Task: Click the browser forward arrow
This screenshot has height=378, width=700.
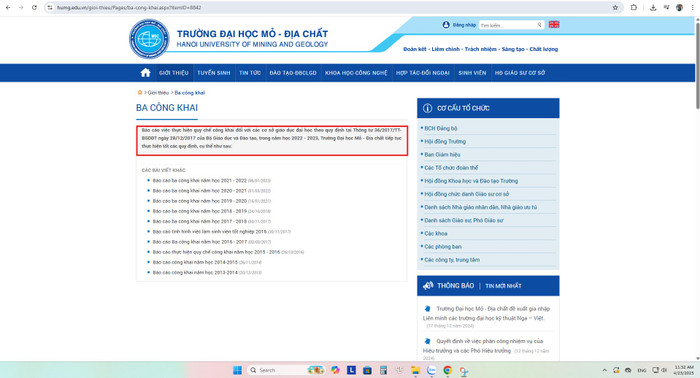Action: (x=21, y=8)
